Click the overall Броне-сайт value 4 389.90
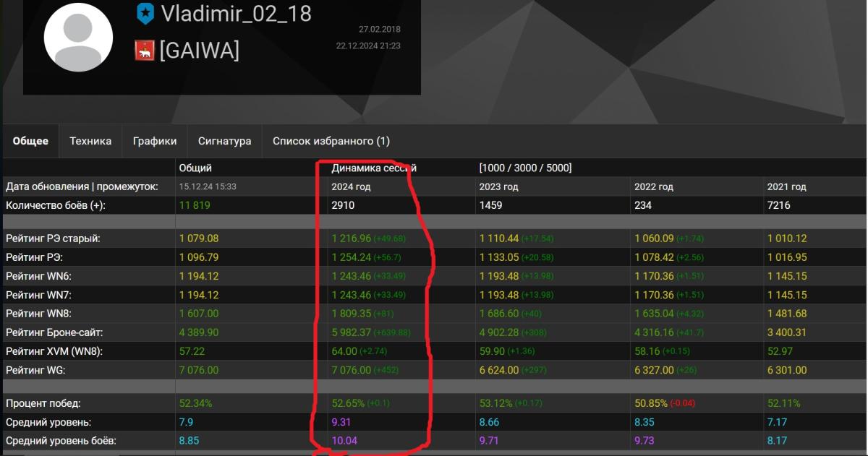 (199, 332)
